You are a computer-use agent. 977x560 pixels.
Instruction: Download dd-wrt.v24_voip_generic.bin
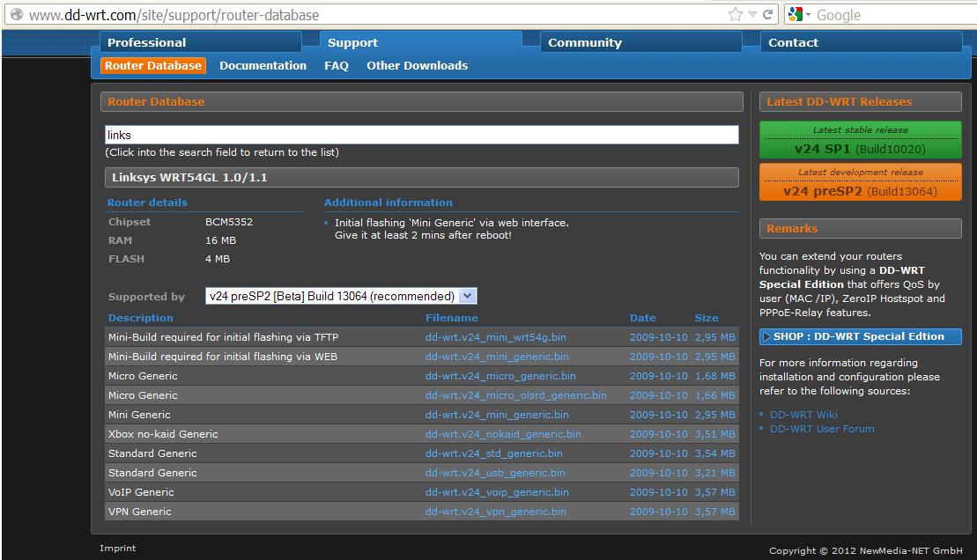coord(497,492)
